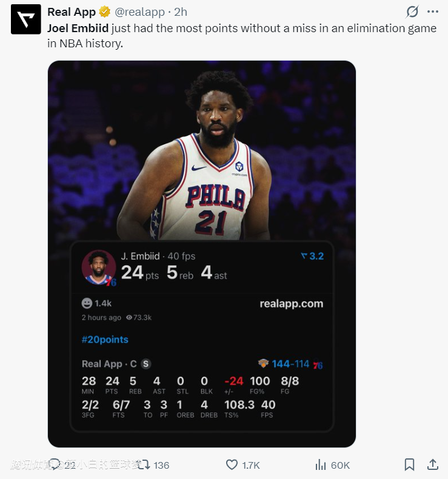Image resolution: width=448 pixels, height=479 pixels.
Task: View post analytics bar chart icon
Action: 320,465
